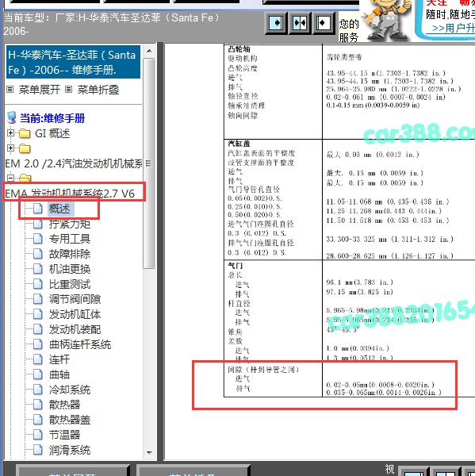
Task: Open the 调节阀间隙 page
Action: tap(75, 299)
